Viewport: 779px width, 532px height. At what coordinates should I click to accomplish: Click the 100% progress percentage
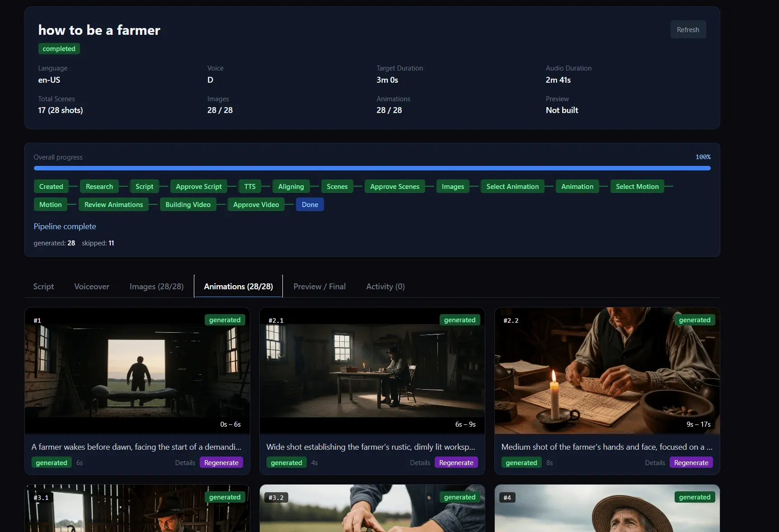[703, 157]
